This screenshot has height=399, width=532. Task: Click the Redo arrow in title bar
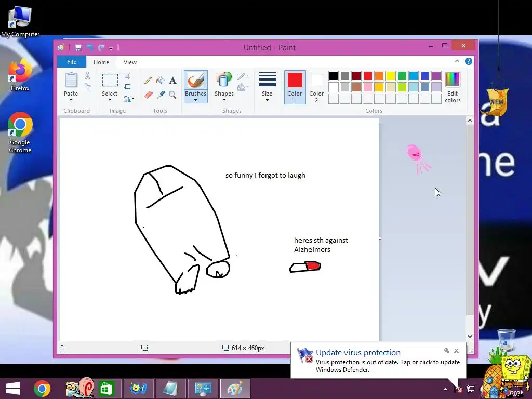[x=101, y=47]
